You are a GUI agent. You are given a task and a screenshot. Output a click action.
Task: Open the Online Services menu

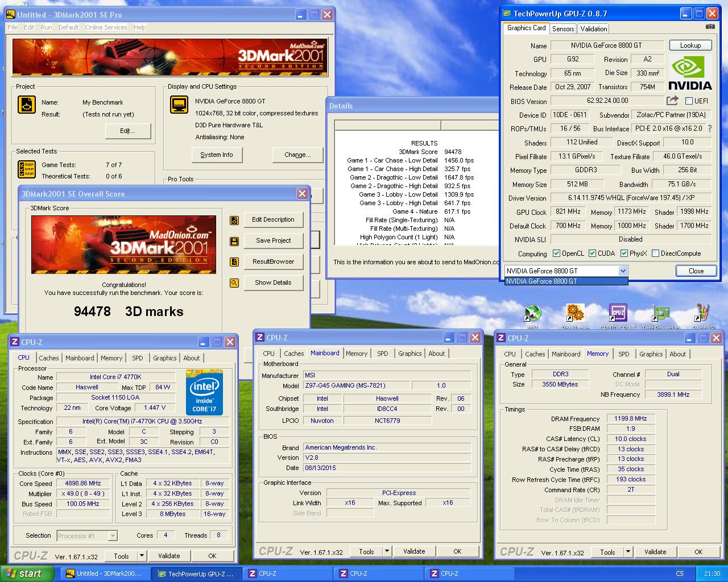pos(106,27)
